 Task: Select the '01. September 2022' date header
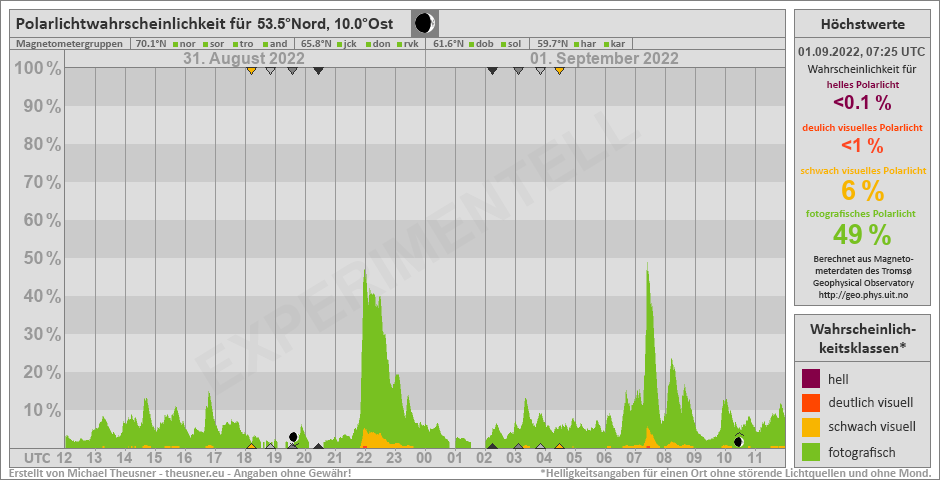click(604, 59)
